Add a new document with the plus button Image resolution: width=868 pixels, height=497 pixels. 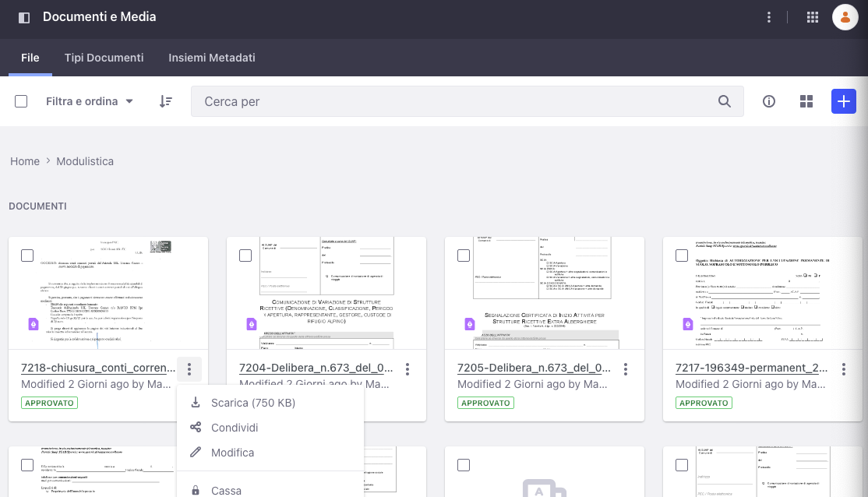tap(843, 101)
